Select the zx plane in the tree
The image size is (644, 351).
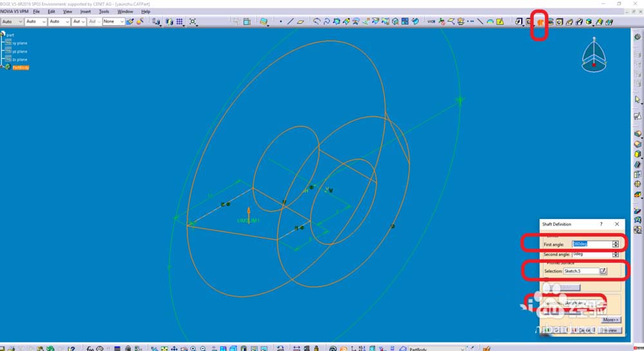19,59
